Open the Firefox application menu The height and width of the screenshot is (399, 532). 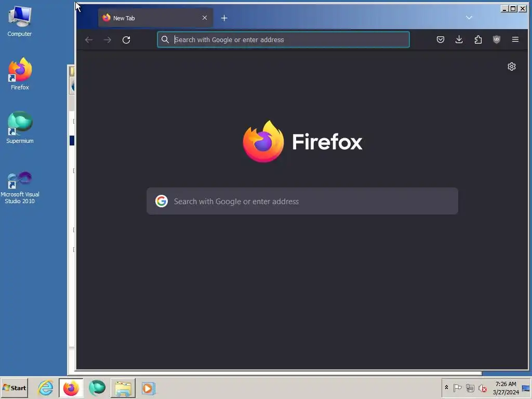(x=515, y=39)
